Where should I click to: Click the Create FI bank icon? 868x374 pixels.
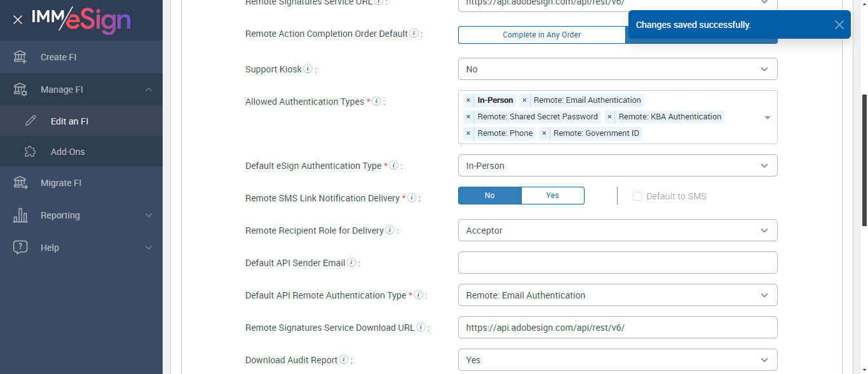(20, 57)
